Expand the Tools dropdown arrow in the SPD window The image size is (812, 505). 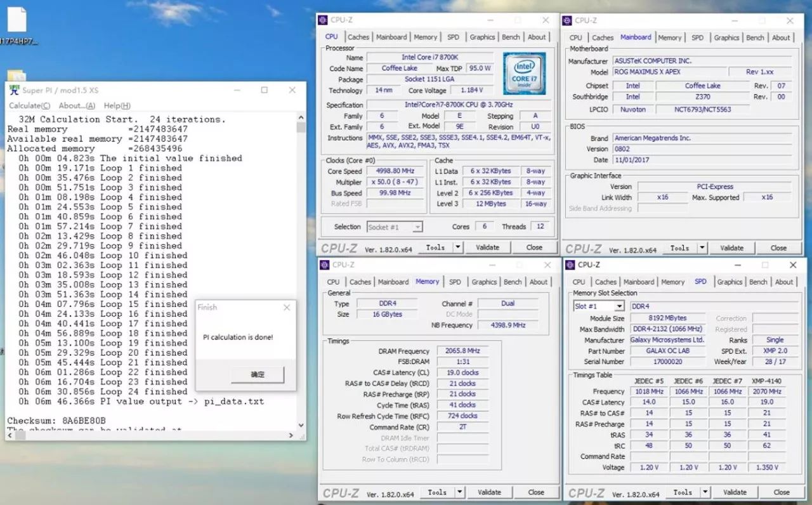click(x=705, y=492)
